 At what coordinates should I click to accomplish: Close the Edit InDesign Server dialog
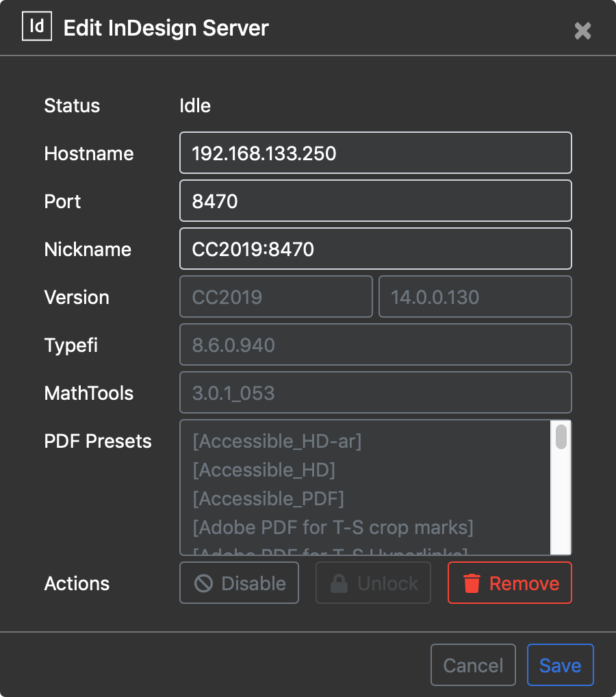pyautogui.click(x=582, y=31)
